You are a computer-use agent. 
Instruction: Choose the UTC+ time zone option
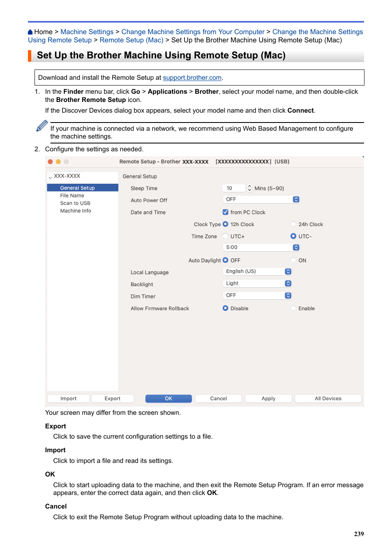point(226,236)
